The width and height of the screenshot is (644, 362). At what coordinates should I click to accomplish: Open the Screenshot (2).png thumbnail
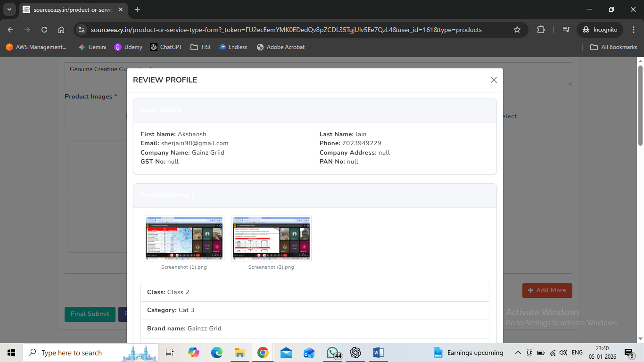pyautogui.click(x=271, y=238)
